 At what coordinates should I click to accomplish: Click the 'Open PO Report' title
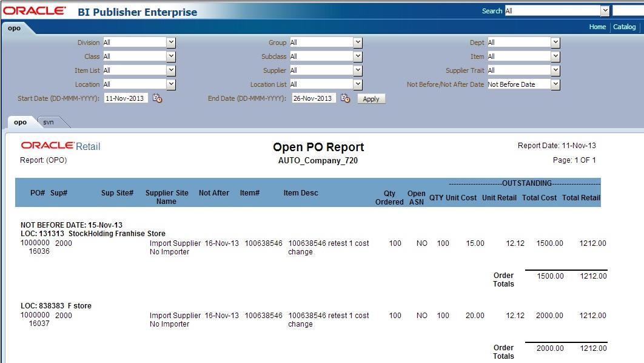[318, 147]
